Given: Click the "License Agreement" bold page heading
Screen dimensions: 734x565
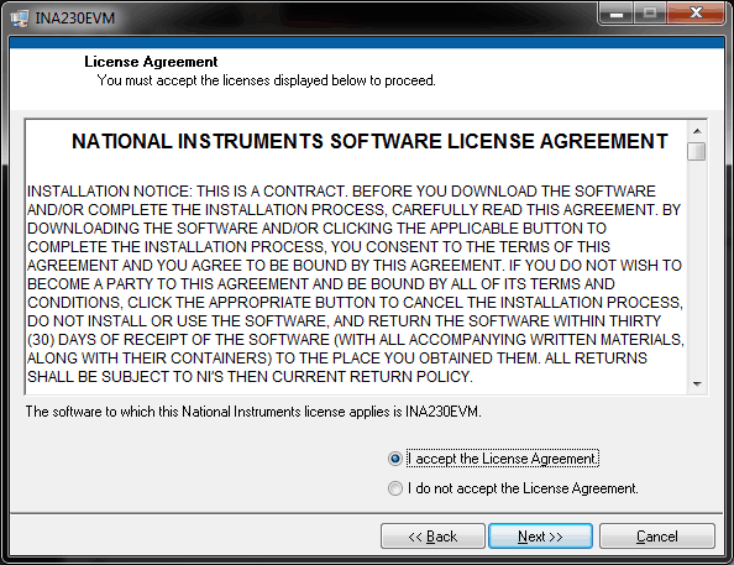Looking at the screenshot, I should pyautogui.click(x=151, y=62).
